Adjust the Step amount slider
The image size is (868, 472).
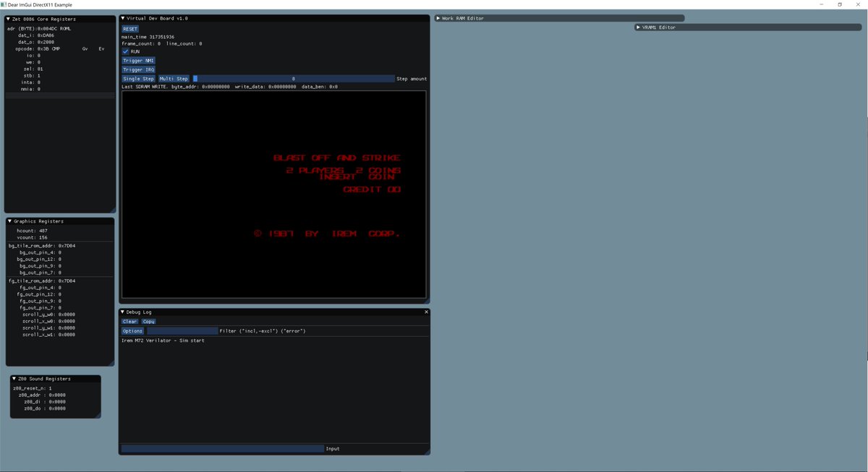point(293,79)
